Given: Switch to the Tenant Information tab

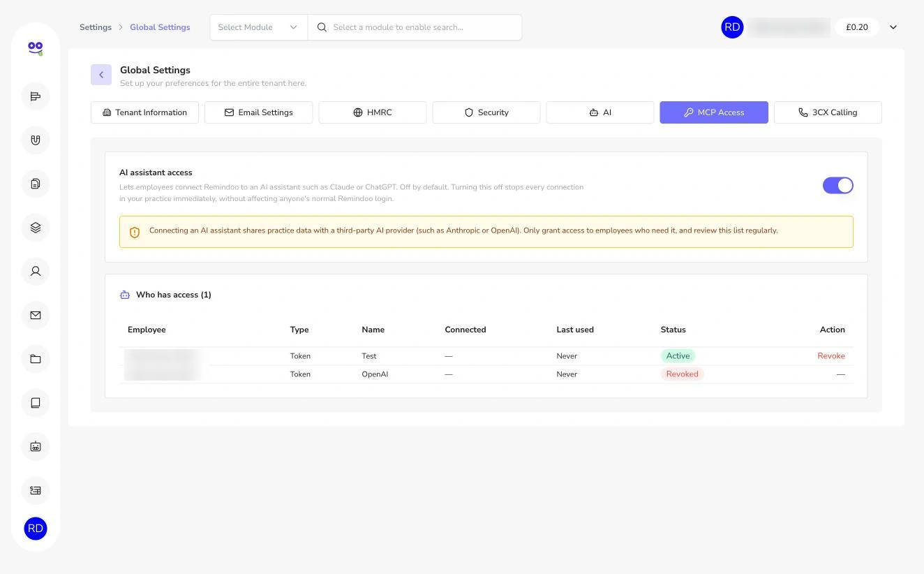Looking at the screenshot, I should [144, 112].
